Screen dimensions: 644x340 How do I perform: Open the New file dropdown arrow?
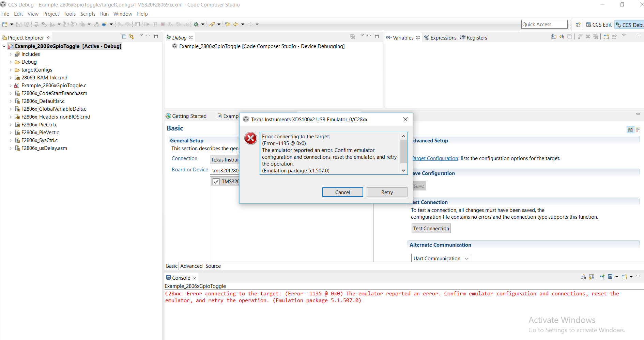coord(12,24)
